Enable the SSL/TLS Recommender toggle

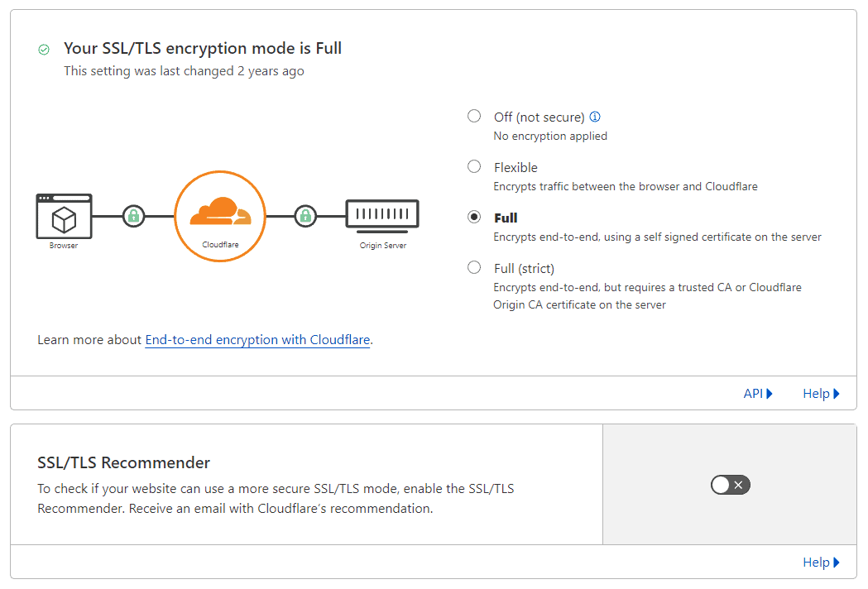[x=730, y=485]
